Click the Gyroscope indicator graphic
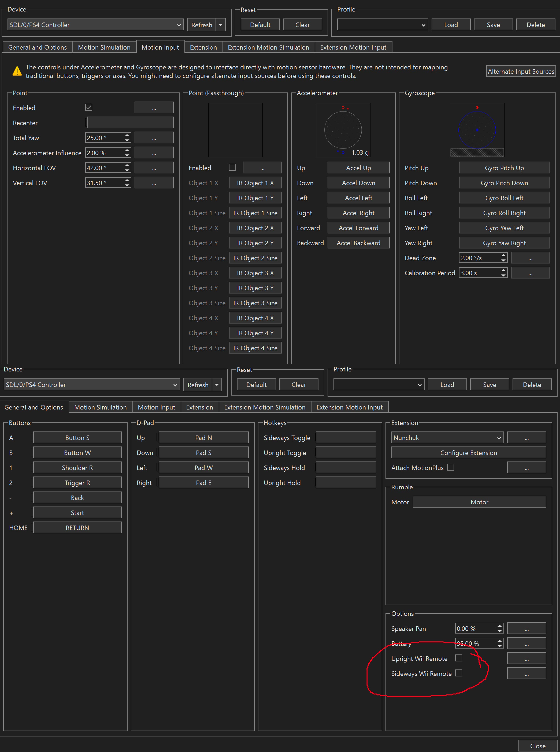The image size is (560, 752). 477,130
